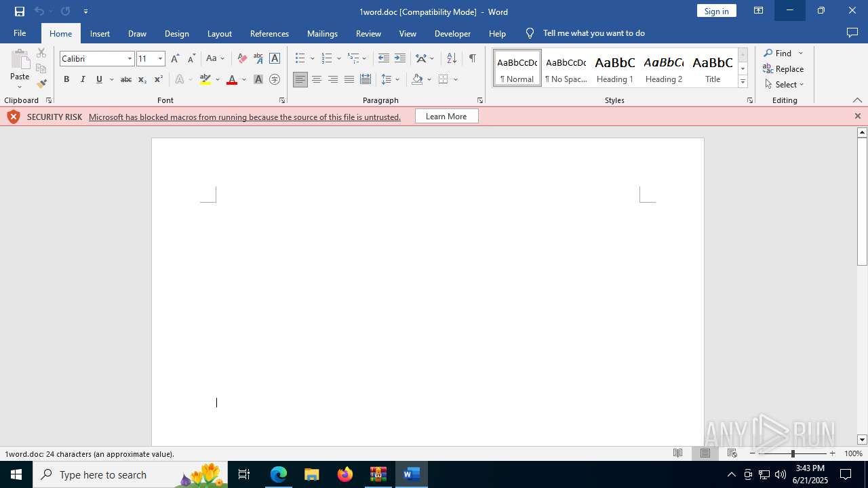Screen dimensions: 868x488
Task: Open the Comments speech bubble icon
Action: 852,33
